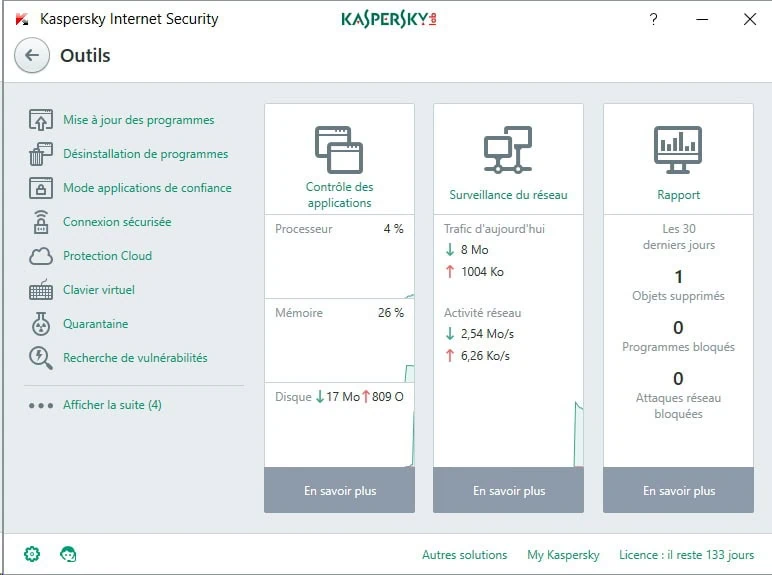The height and width of the screenshot is (575, 772).
Task: Click the Clavier virtuel keyboard icon
Action: pos(41,290)
